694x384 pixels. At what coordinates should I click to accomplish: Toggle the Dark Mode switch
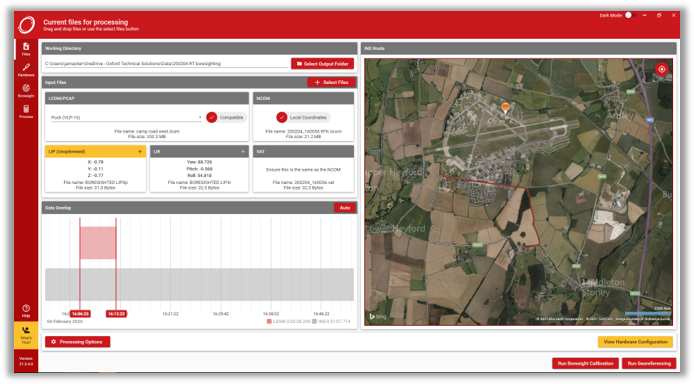point(630,15)
